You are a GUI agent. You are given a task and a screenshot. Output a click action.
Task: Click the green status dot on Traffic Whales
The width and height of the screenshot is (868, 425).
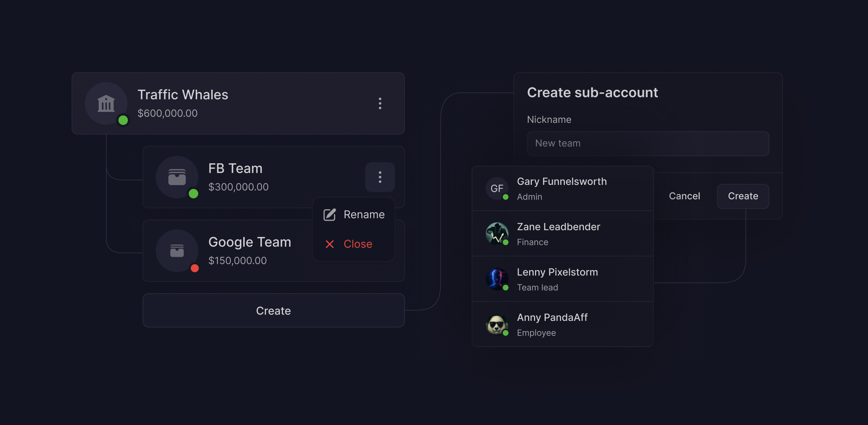pos(123,120)
